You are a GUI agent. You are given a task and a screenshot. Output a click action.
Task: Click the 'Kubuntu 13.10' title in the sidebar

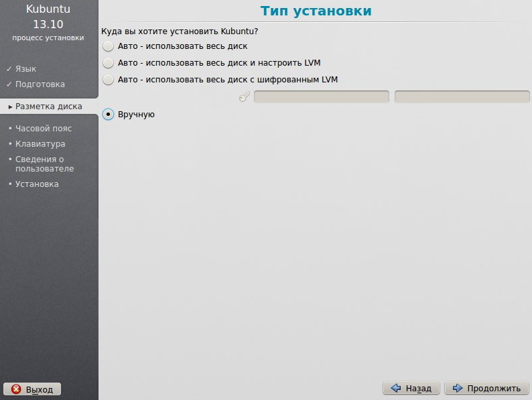tap(48, 16)
